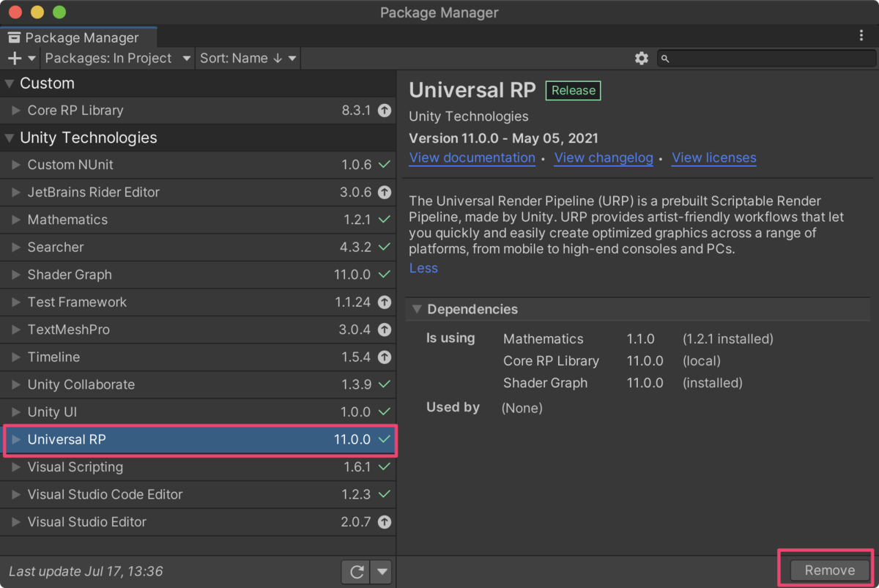Click the Core RP Library dependency entry
This screenshot has width=879, height=588.
coord(551,361)
